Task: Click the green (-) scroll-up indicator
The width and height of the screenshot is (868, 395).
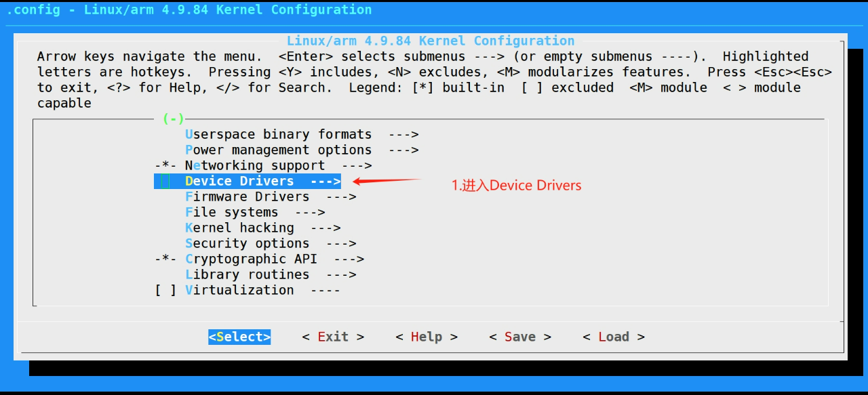Action: [x=174, y=119]
